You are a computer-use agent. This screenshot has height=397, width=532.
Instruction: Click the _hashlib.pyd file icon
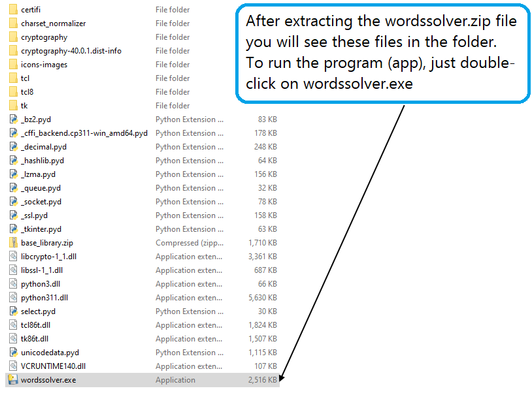tap(13, 161)
